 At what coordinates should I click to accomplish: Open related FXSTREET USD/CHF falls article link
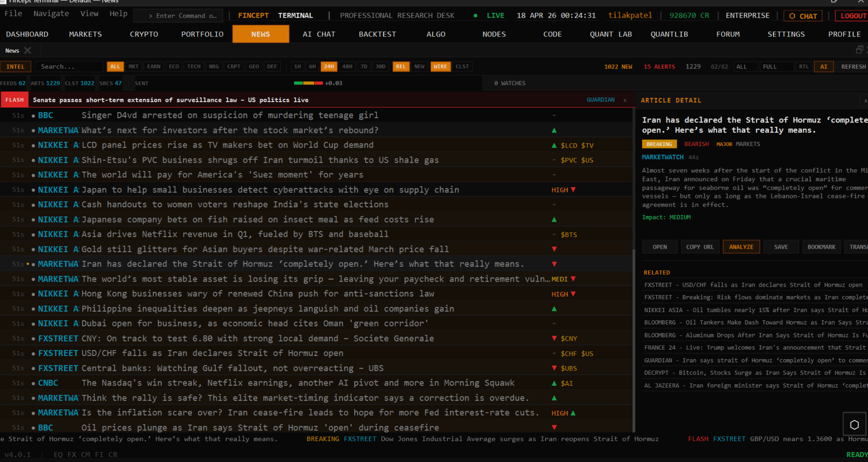752,285
